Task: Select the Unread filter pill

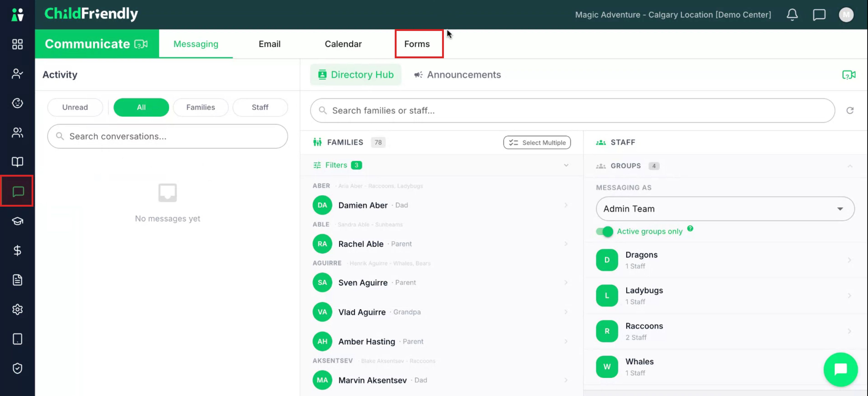Action: (75, 107)
